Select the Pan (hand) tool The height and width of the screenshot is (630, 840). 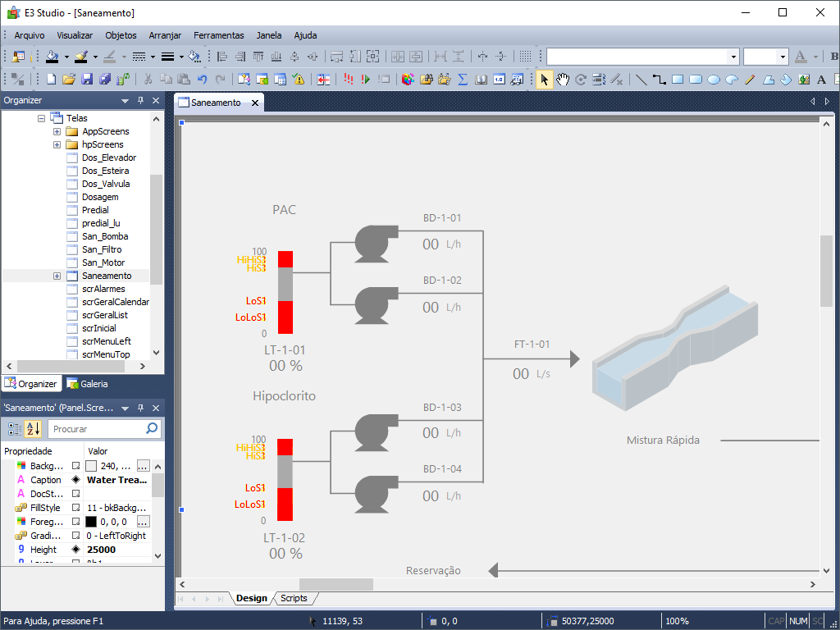coord(564,80)
